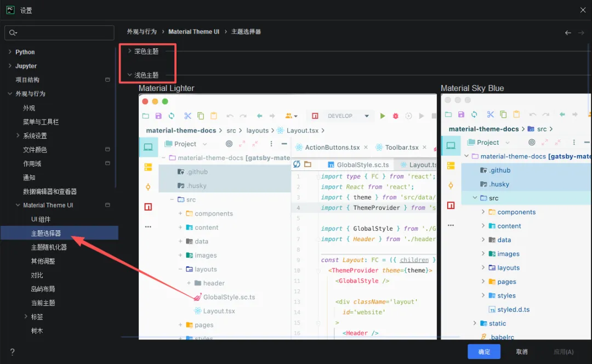
Task: Expand the 标签 tree node
Action: (x=26, y=316)
